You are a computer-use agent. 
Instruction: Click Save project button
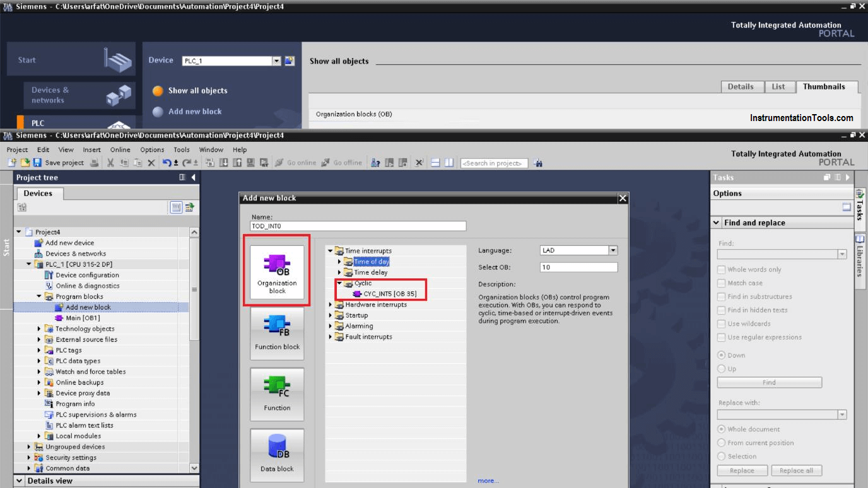[57, 163]
